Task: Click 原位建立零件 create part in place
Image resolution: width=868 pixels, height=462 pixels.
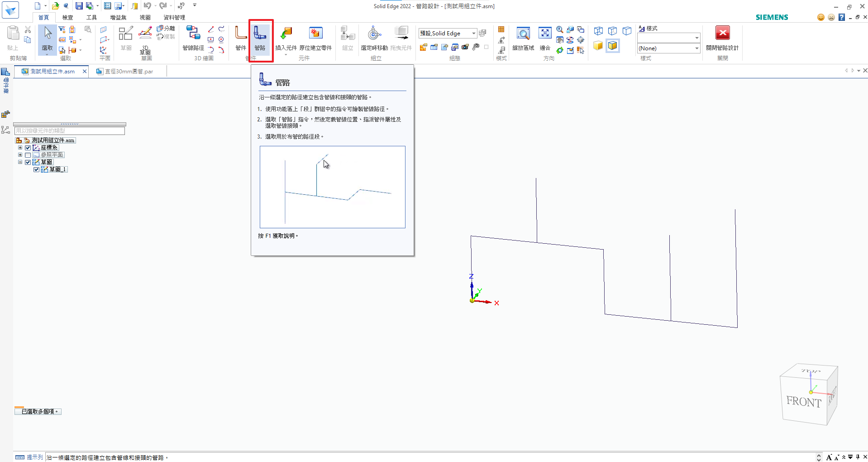Action: 315,38
